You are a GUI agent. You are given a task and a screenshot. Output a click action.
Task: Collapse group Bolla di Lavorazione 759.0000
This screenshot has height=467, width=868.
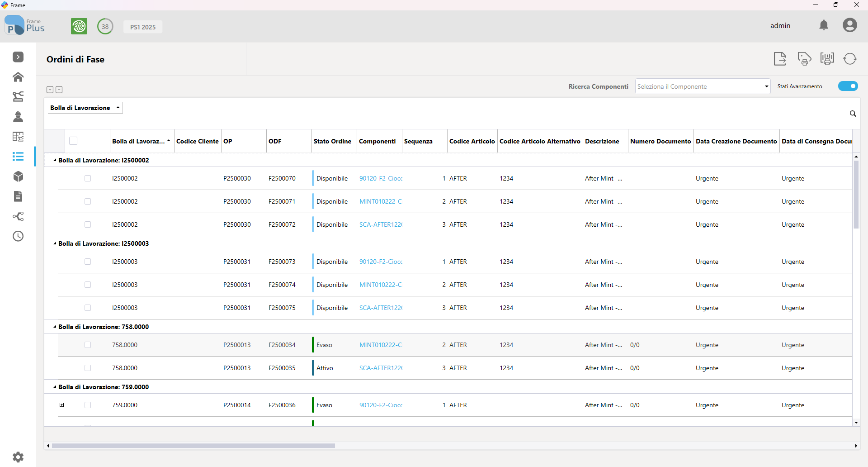click(x=55, y=387)
